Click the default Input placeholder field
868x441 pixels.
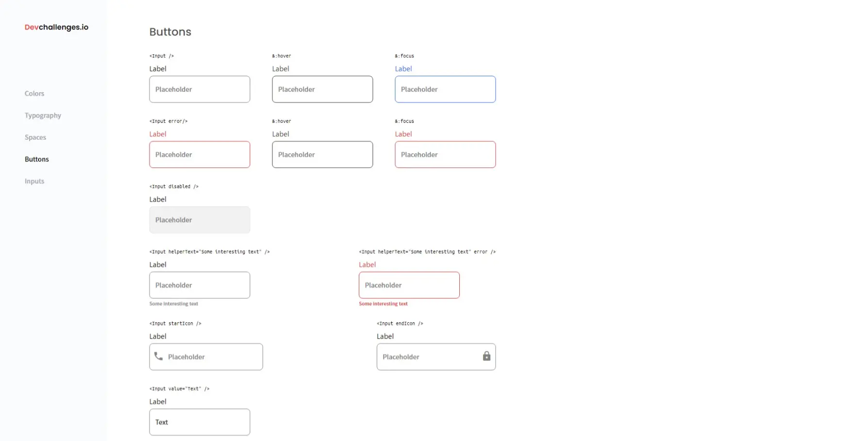(199, 89)
